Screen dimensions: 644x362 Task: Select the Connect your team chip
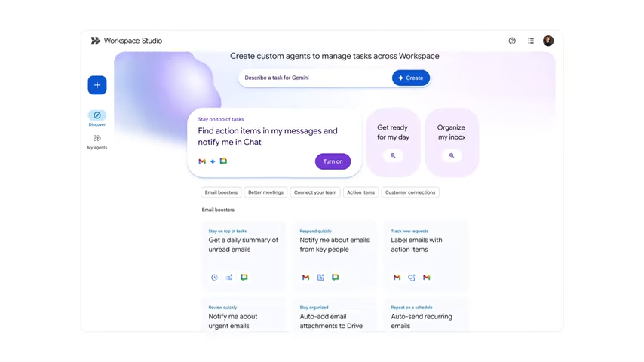point(315,192)
